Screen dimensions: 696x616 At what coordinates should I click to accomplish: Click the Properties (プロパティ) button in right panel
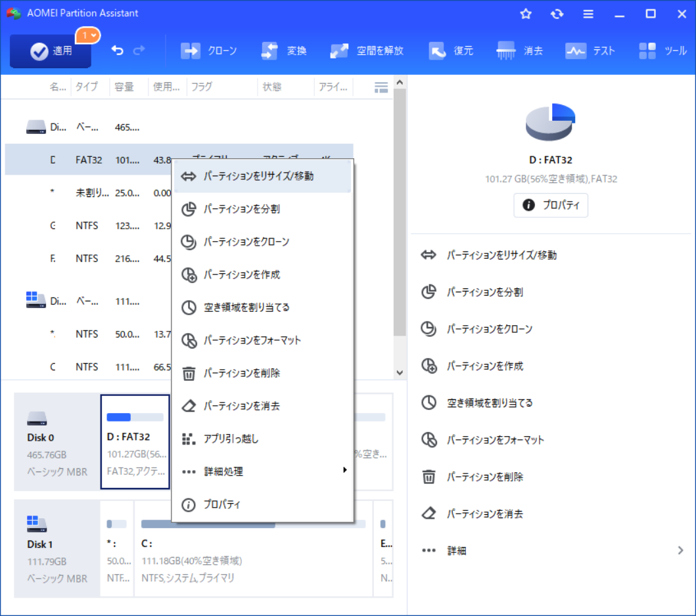(x=551, y=205)
